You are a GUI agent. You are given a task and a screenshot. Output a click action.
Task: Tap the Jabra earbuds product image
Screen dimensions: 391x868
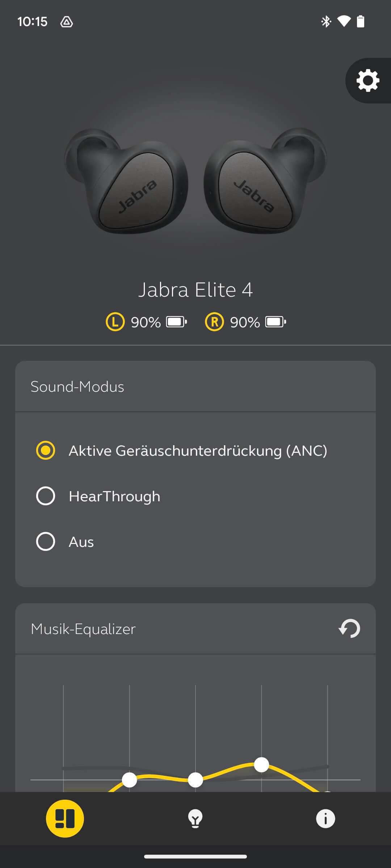pos(195,181)
